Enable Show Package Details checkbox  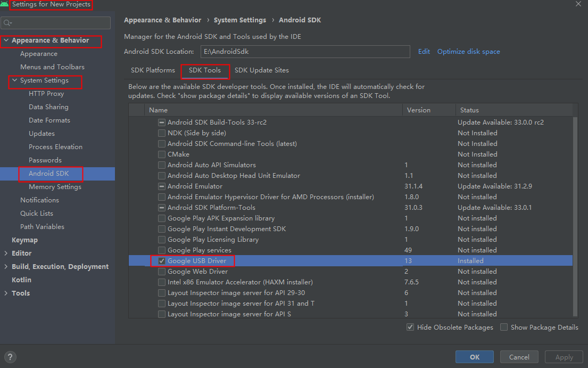504,327
